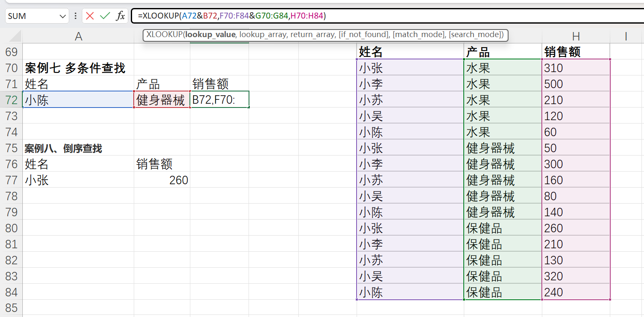Image resolution: width=644 pixels, height=317 pixels.
Task: Select cell B72 containing 健身器械
Action: click(162, 100)
